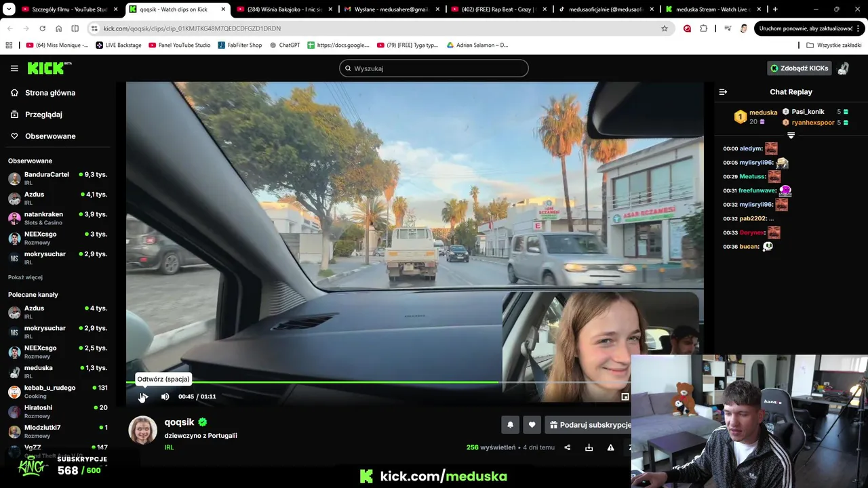Image resolution: width=868 pixels, height=488 pixels.
Task: Switch to Gmail Wysłane tab
Action: click(390, 9)
